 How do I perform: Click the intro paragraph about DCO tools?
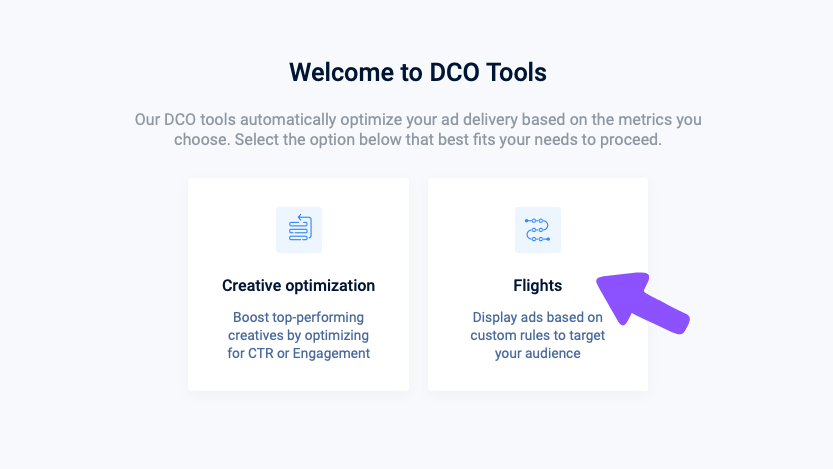click(x=418, y=130)
